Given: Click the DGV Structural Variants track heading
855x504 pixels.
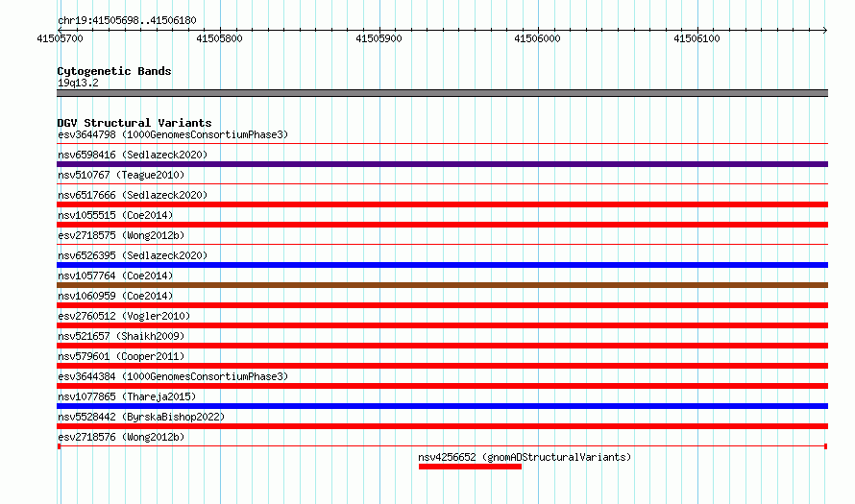Looking at the screenshot, I should pyautogui.click(x=134, y=123).
